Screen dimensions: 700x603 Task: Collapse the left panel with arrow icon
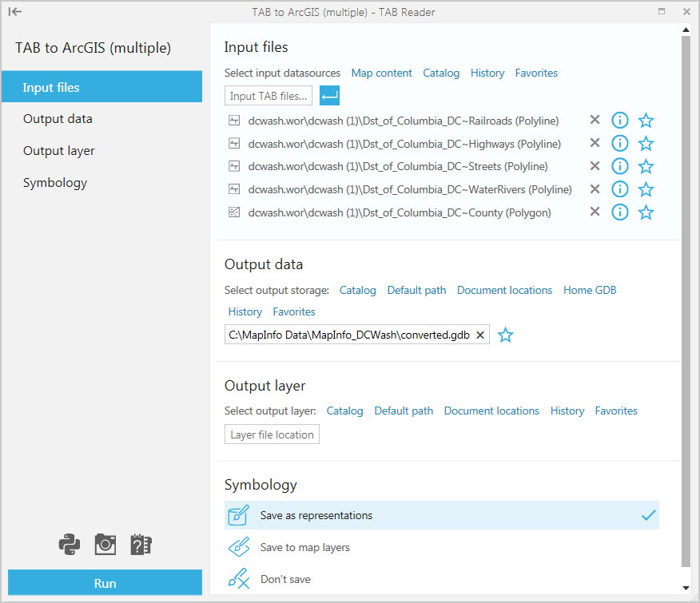[x=15, y=12]
